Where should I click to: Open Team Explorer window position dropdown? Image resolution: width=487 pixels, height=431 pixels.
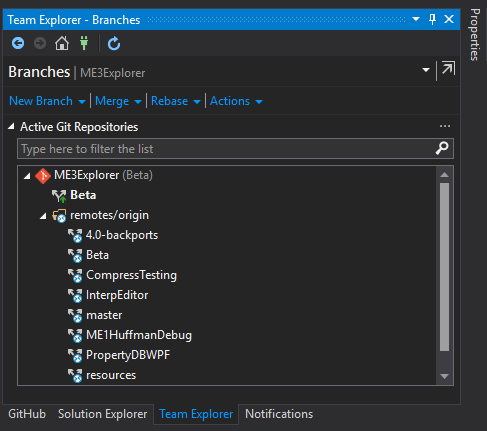[x=416, y=19]
